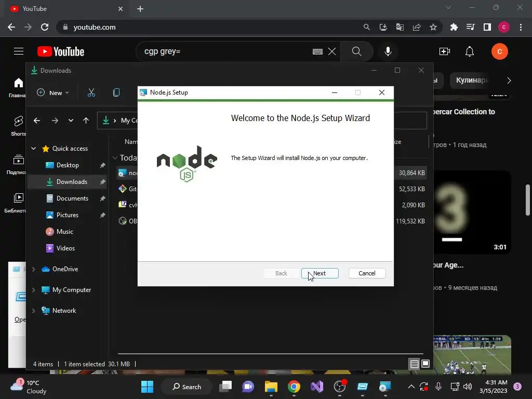Open YouTube notifications bell
Screen dimensions: 532x399
(x=469, y=51)
